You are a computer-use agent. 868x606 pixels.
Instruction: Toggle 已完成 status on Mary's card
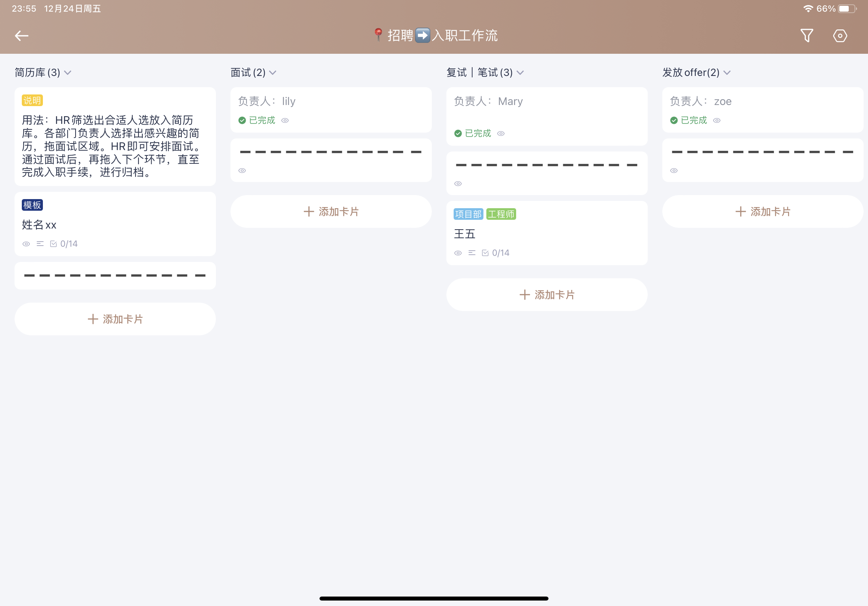pyautogui.click(x=473, y=133)
